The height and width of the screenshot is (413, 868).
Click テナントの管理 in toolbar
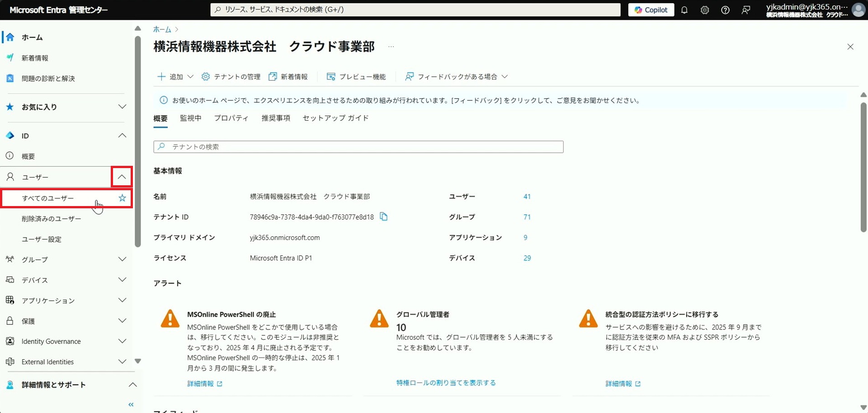point(231,77)
